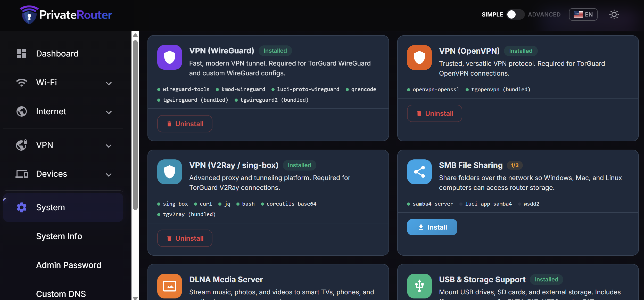
Task: Click the System gear icon
Action: click(22, 207)
